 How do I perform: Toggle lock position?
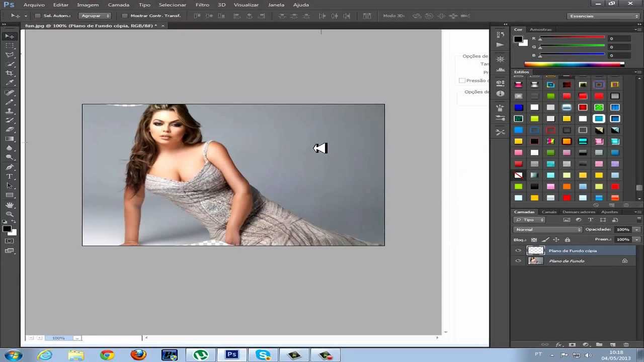click(x=556, y=240)
